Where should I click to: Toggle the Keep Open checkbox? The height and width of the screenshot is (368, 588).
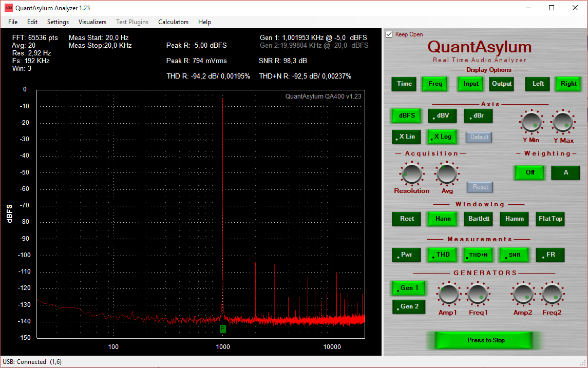tap(389, 34)
